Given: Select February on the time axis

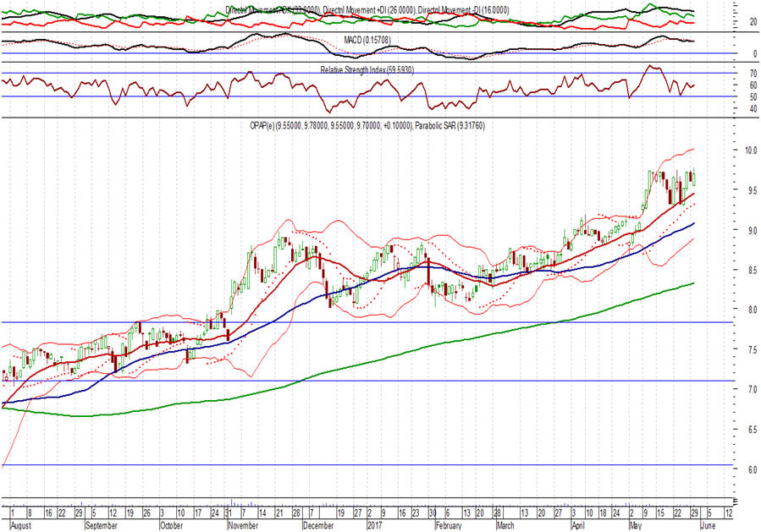Looking at the screenshot, I should (448, 524).
